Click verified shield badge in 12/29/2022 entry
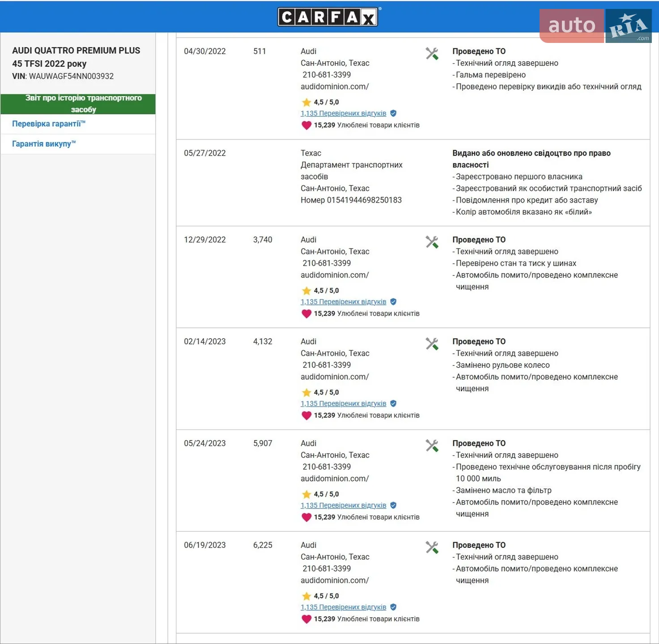Viewport: 659px width, 644px height. click(x=393, y=302)
